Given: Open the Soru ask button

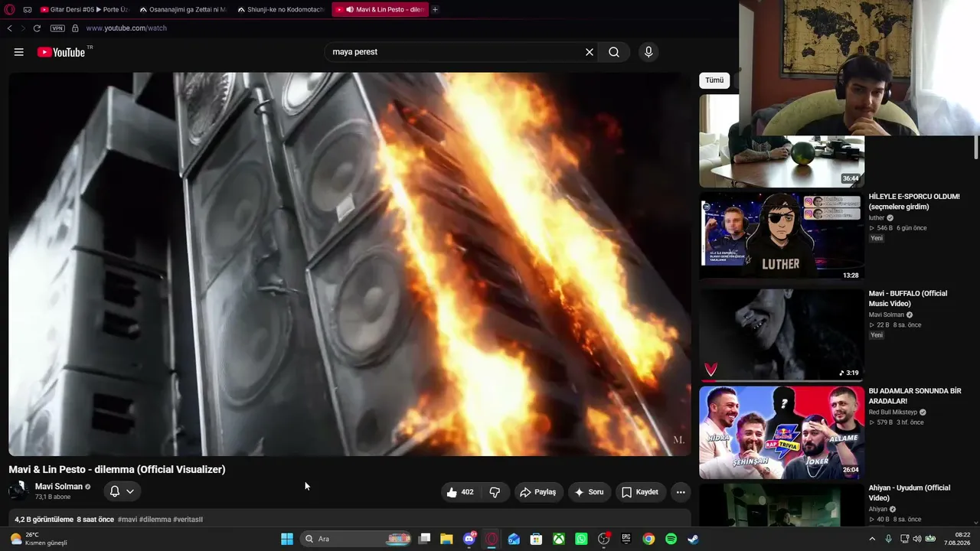Looking at the screenshot, I should pos(590,492).
